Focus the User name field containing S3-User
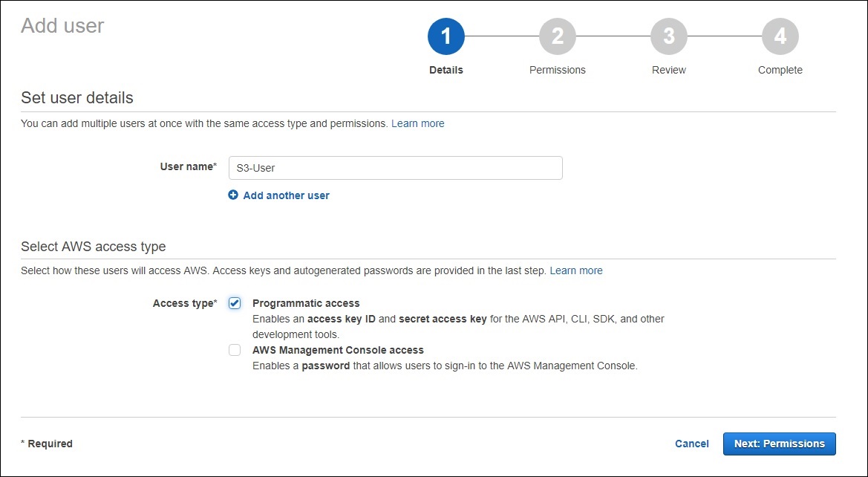This screenshot has height=477, width=868. coord(395,168)
